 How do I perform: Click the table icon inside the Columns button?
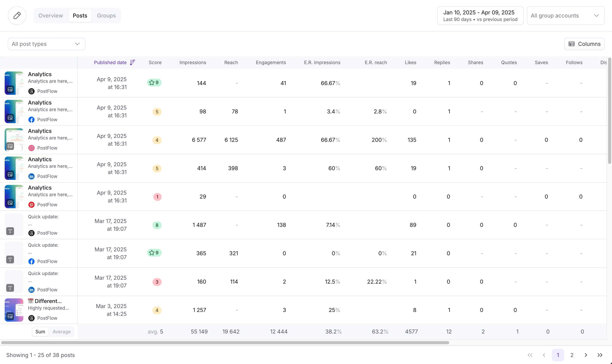pos(572,44)
